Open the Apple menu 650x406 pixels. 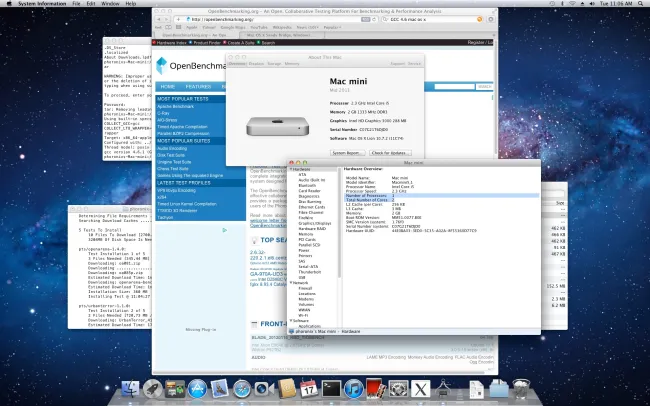[x=9, y=3]
